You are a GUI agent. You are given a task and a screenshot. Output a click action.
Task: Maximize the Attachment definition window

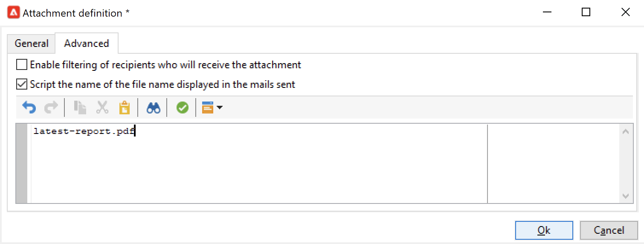(586, 12)
